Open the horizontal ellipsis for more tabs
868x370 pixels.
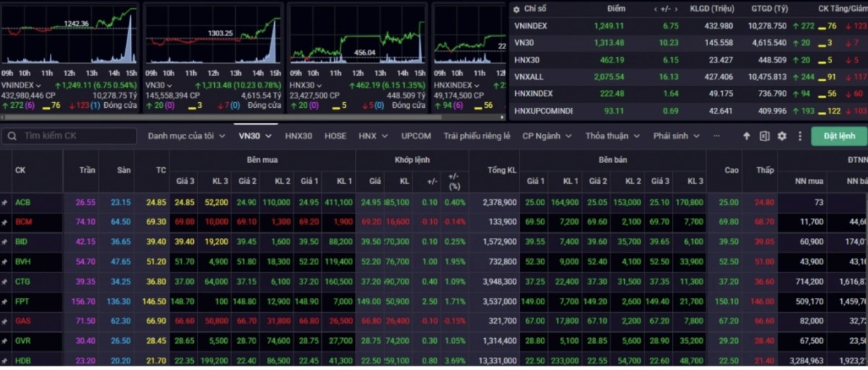[x=717, y=136]
